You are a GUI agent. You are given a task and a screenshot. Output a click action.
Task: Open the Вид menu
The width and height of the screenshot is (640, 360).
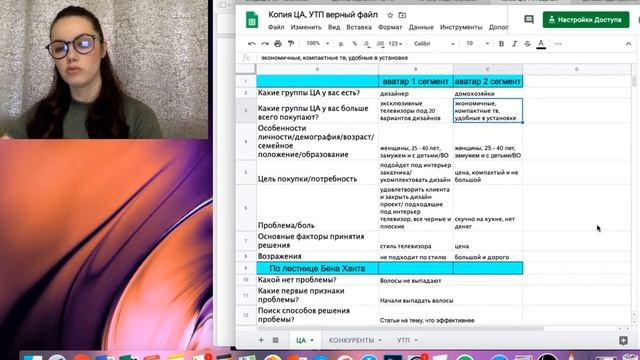click(334, 27)
